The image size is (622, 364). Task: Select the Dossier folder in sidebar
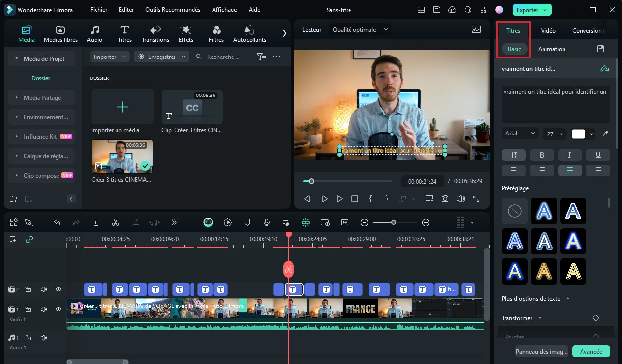tap(41, 78)
